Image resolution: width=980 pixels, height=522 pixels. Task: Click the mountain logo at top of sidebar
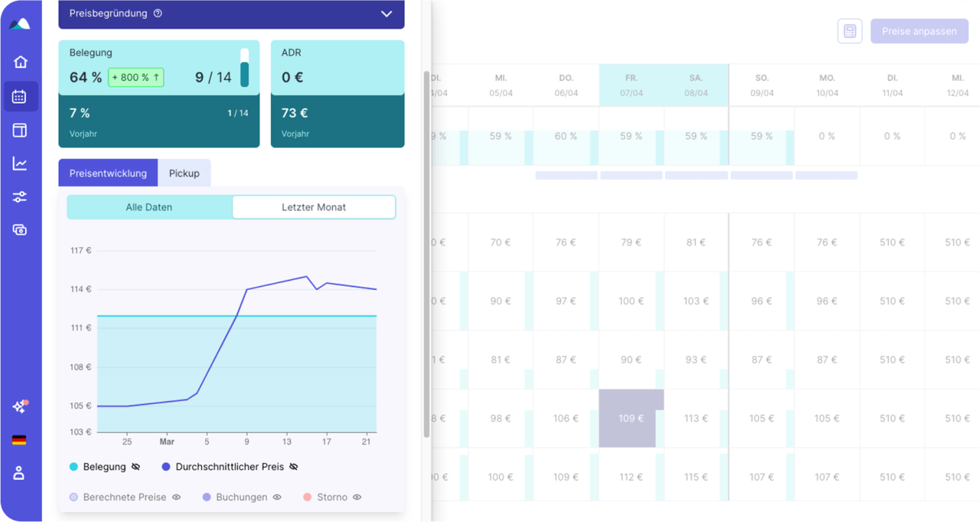point(20,24)
